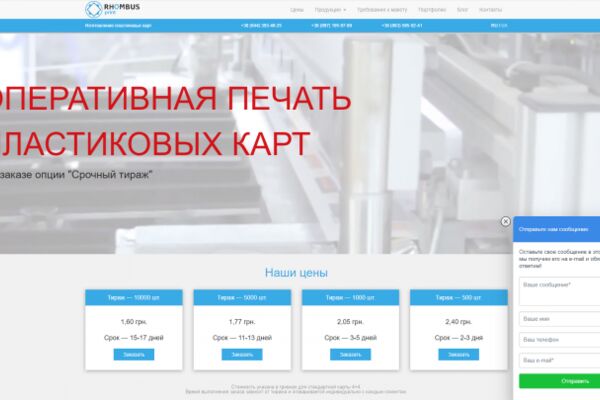Image resolution: width=600 pixels, height=400 pixels.
Task: Switch site language to UA
Action: [x=504, y=26]
